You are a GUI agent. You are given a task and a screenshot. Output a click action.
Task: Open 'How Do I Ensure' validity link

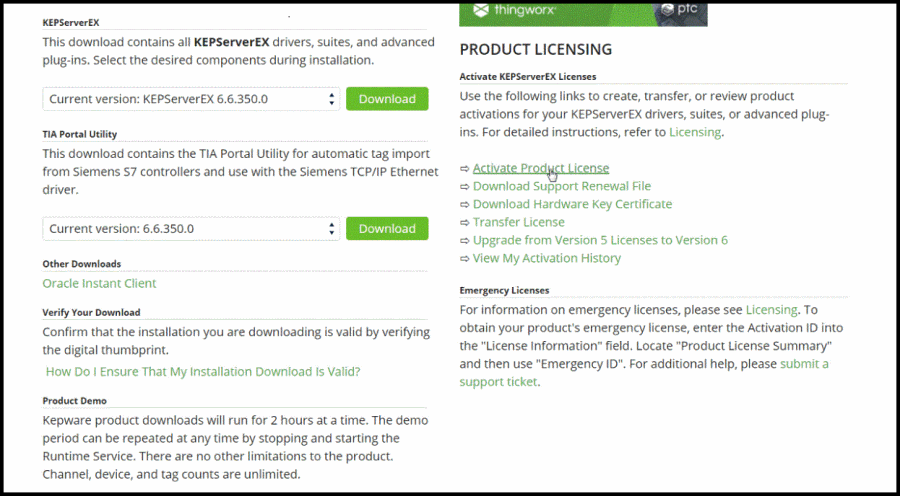pos(203,371)
